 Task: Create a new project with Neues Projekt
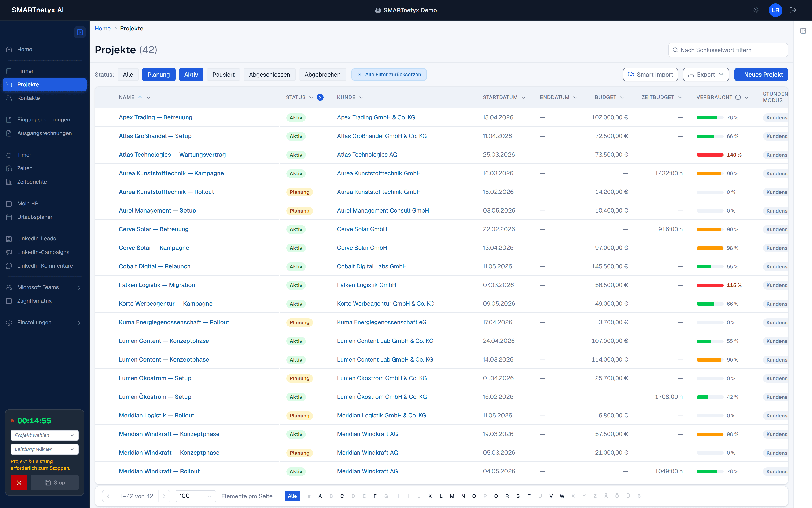(761, 75)
